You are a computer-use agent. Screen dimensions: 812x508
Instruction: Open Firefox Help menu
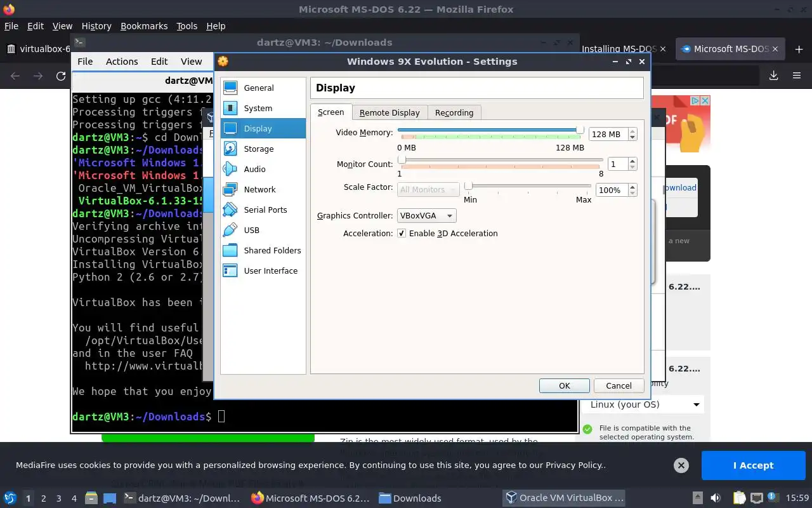coord(216,26)
